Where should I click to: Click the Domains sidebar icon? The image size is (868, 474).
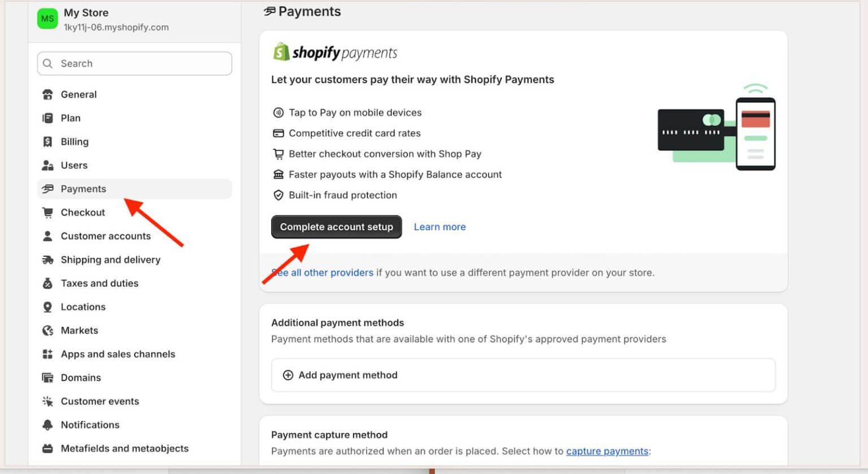49,377
